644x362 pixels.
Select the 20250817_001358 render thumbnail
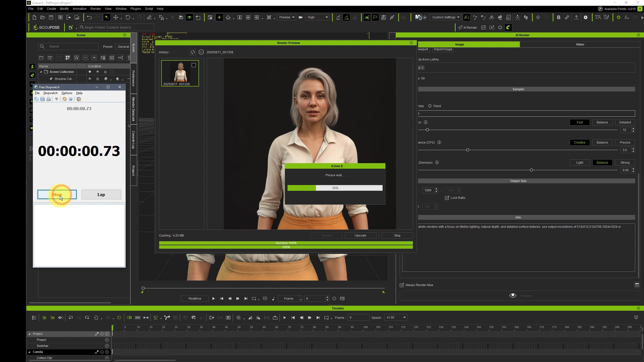180,73
